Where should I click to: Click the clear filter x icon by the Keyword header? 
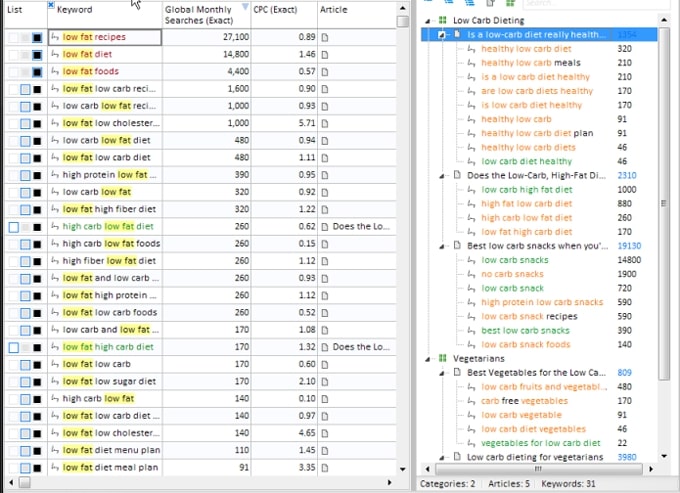(51, 5)
